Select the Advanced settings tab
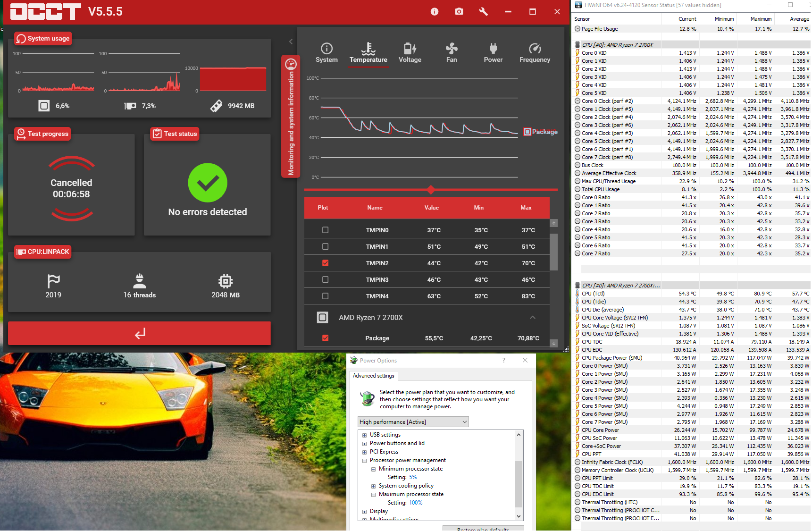The width and height of the screenshot is (812, 531). (x=374, y=376)
